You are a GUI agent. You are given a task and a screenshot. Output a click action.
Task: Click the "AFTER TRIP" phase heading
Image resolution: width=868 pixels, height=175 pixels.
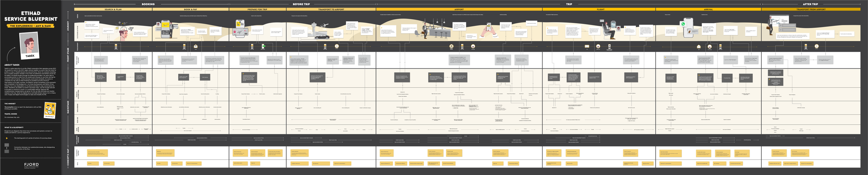click(x=810, y=4)
